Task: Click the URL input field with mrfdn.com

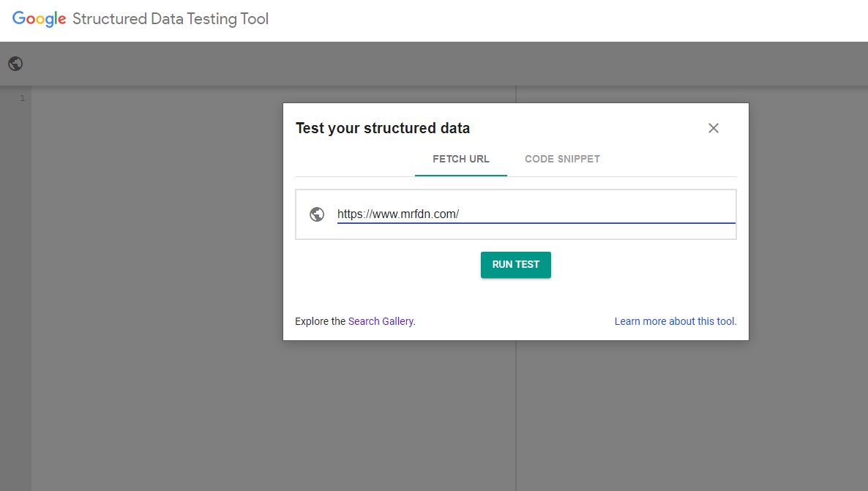Action: (x=536, y=214)
